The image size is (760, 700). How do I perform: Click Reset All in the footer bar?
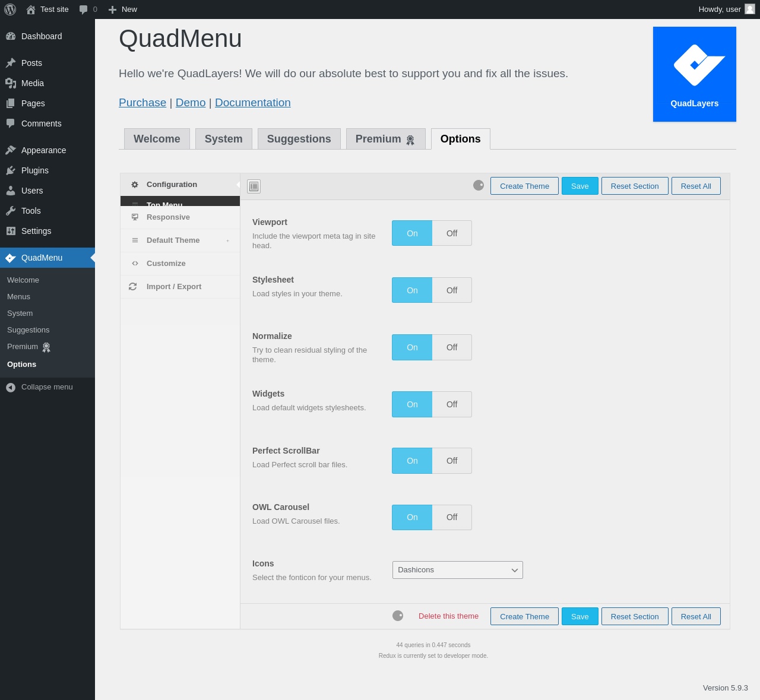[696, 616]
